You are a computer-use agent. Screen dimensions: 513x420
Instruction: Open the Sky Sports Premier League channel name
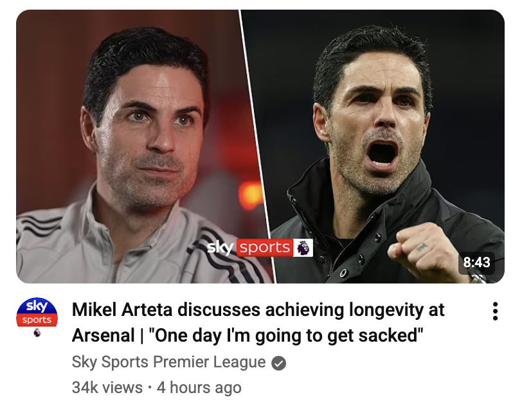point(168,362)
